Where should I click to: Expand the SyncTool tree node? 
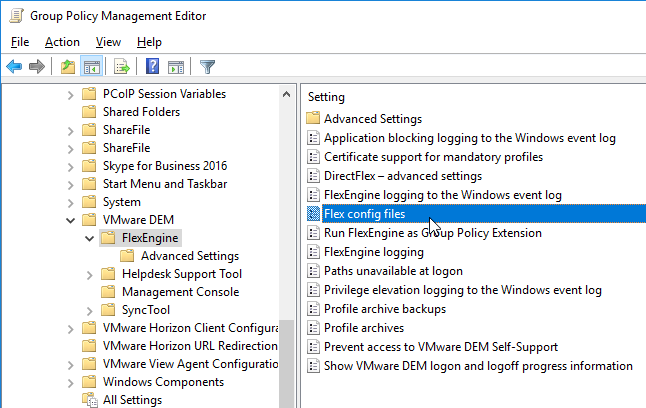click(89, 311)
